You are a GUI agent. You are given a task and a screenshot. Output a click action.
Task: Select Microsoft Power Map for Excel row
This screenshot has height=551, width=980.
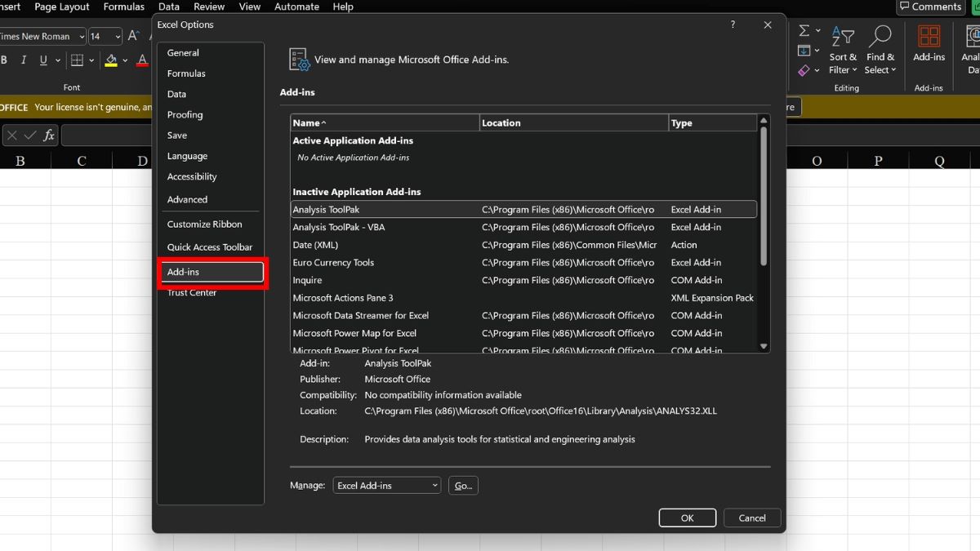coord(524,333)
